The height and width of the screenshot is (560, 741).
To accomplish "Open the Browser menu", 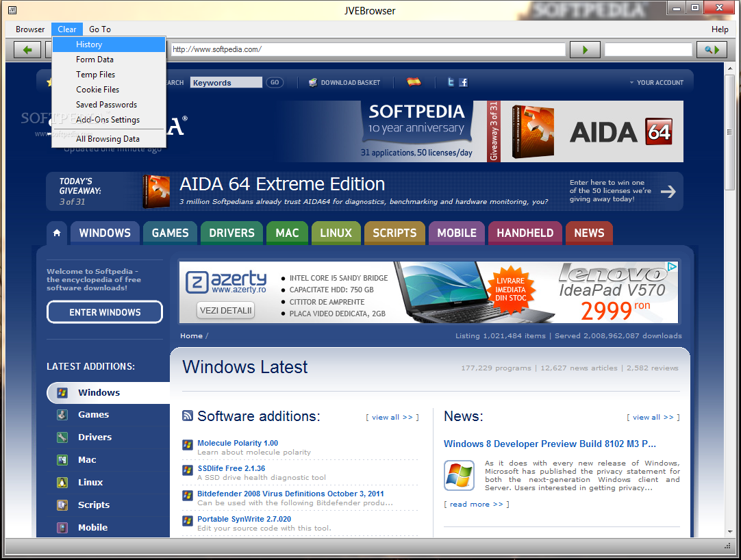I will click(x=30, y=29).
